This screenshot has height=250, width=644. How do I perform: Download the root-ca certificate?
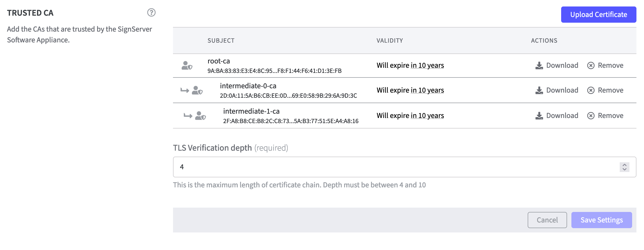pyautogui.click(x=557, y=66)
